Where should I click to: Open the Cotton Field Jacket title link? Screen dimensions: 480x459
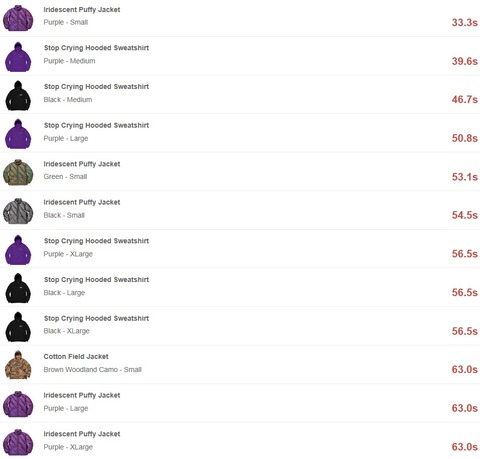(76, 356)
